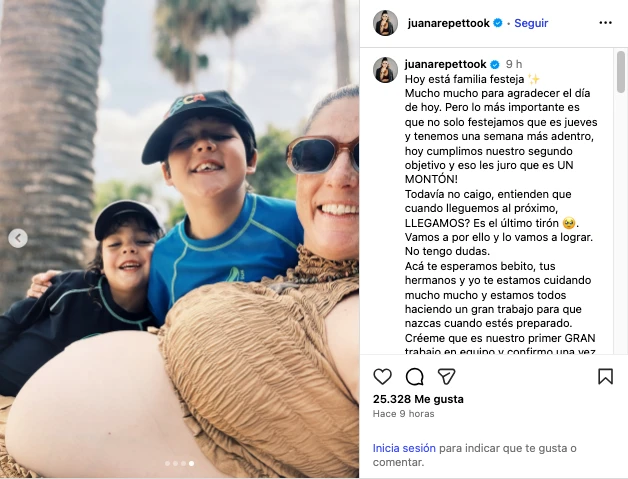628x479 pixels.
Task: Open comments via the speech bubble icon
Action: (x=415, y=376)
